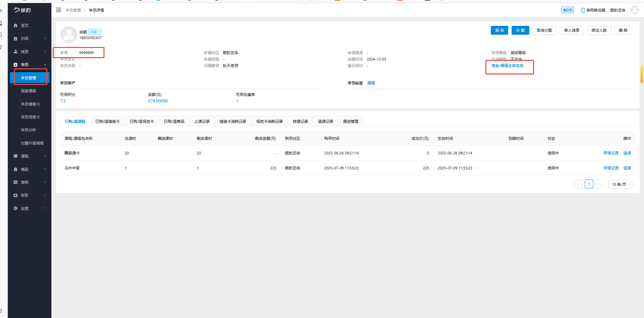Expand the 财务 sidebar menu group

click(45, 195)
